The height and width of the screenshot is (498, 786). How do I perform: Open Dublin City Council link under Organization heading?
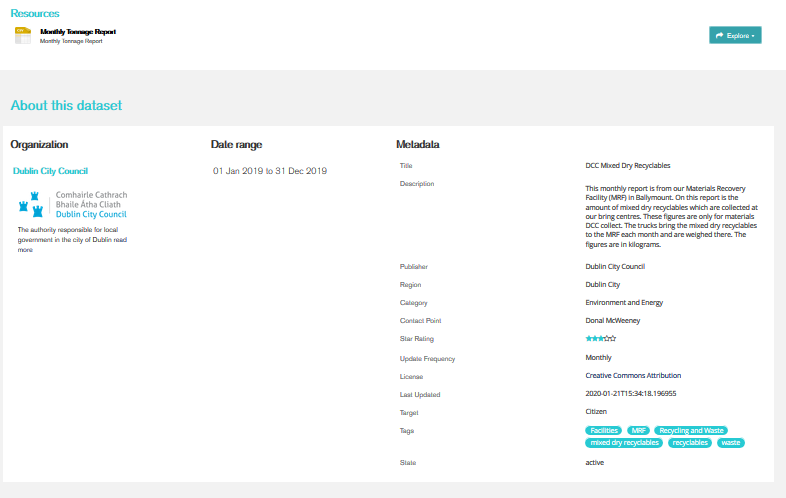click(x=50, y=171)
